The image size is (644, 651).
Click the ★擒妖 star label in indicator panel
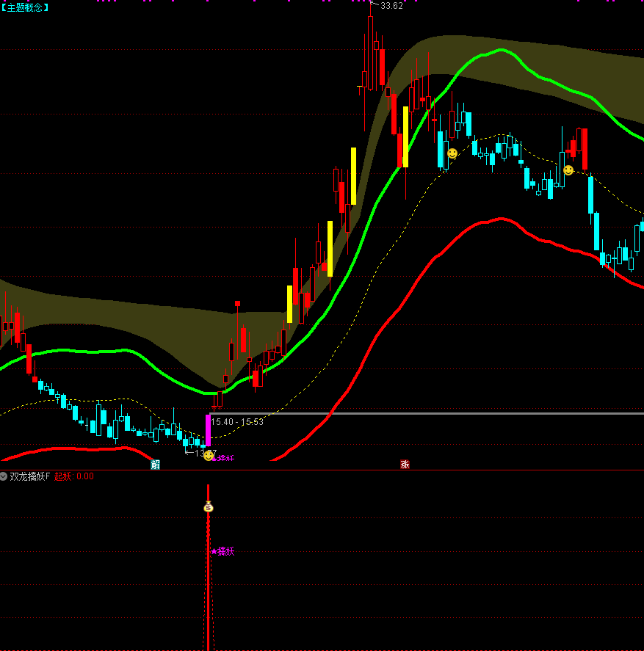pyautogui.click(x=222, y=551)
